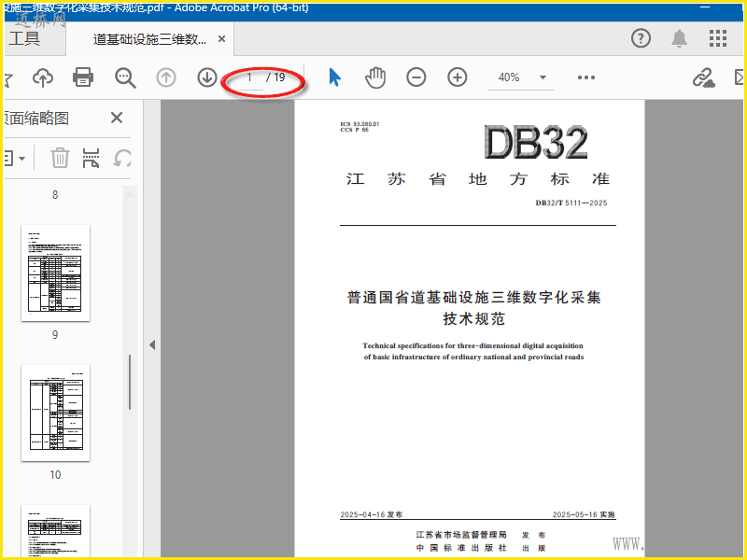Go to next page arrow
The height and width of the screenshot is (560, 747).
tap(207, 77)
